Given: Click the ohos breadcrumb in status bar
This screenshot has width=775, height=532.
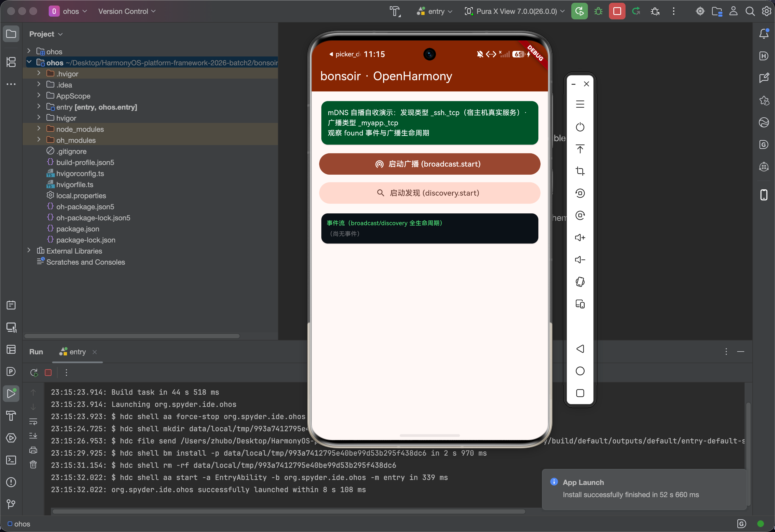Looking at the screenshot, I should coord(19,524).
